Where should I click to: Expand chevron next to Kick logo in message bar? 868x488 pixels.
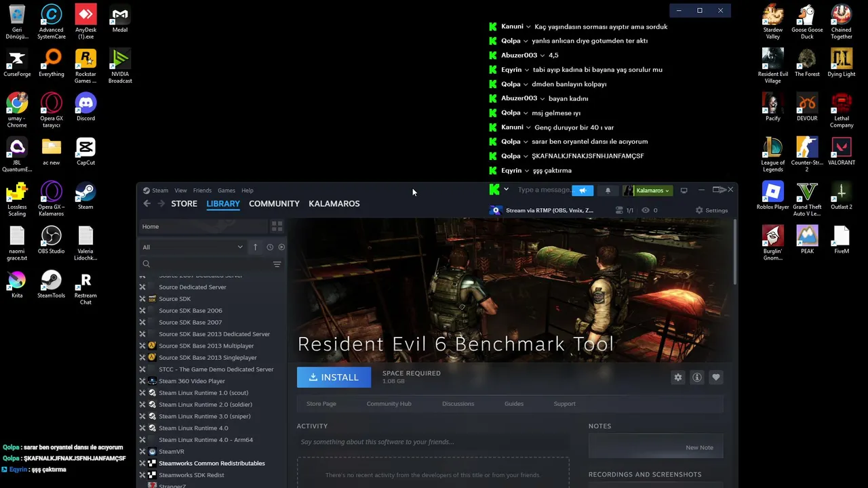(506, 190)
